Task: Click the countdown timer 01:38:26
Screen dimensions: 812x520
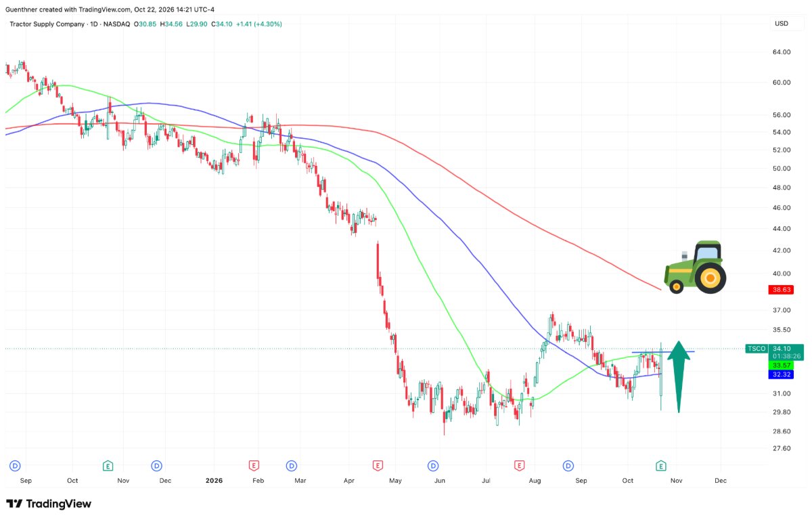Action: [x=786, y=356]
